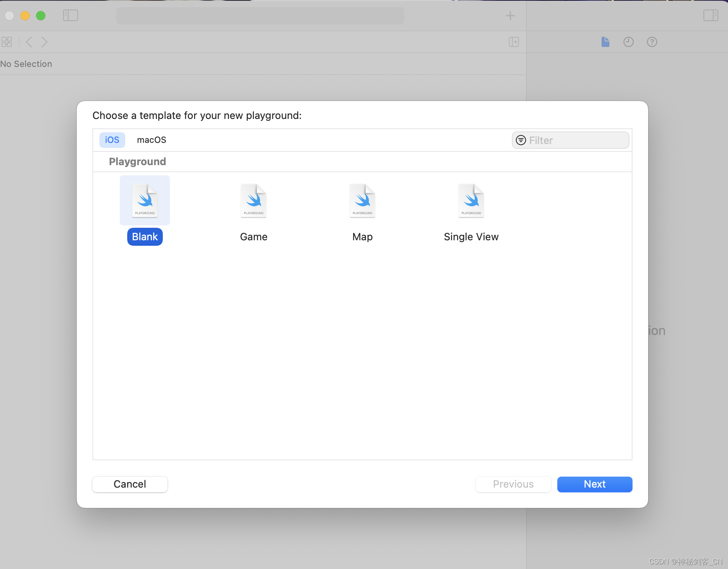Click the Next button
Viewport: 728px width, 569px height.
(x=595, y=484)
